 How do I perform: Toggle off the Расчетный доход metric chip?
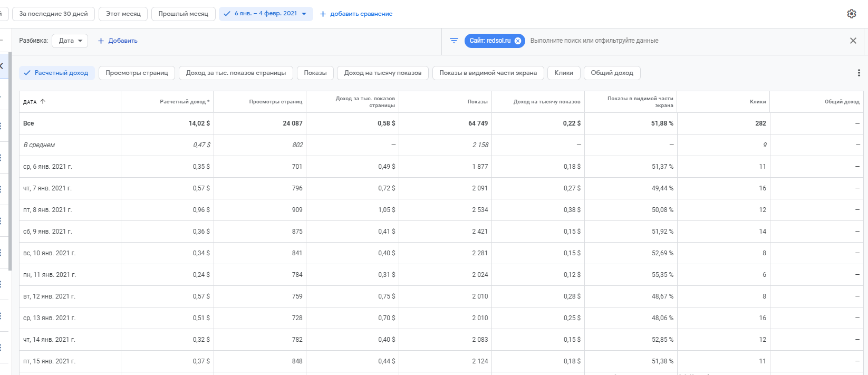pyautogui.click(x=57, y=73)
